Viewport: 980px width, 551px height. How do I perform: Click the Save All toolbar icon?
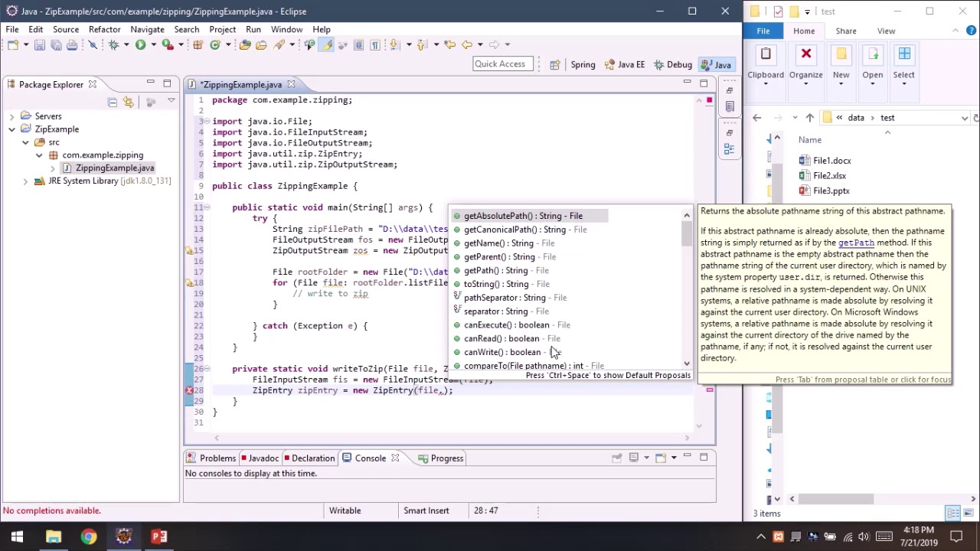pyautogui.click(x=56, y=44)
